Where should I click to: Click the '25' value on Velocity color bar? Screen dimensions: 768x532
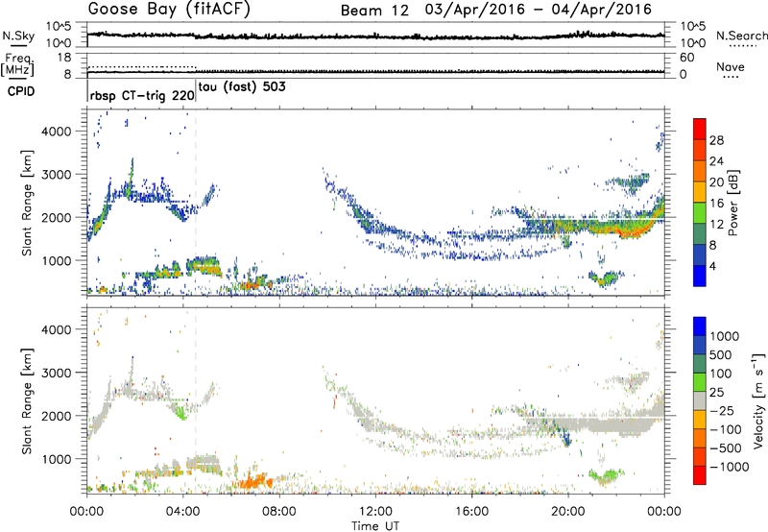coord(716,392)
